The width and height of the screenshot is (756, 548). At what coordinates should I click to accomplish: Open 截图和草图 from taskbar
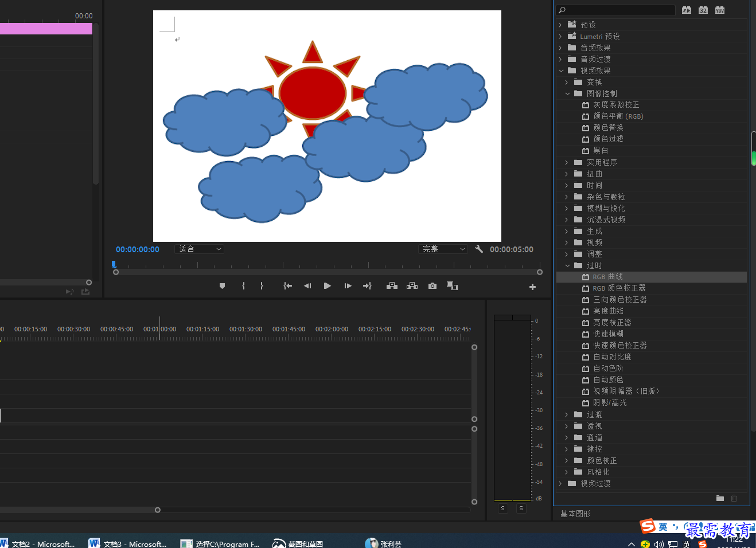tap(298, 543)
